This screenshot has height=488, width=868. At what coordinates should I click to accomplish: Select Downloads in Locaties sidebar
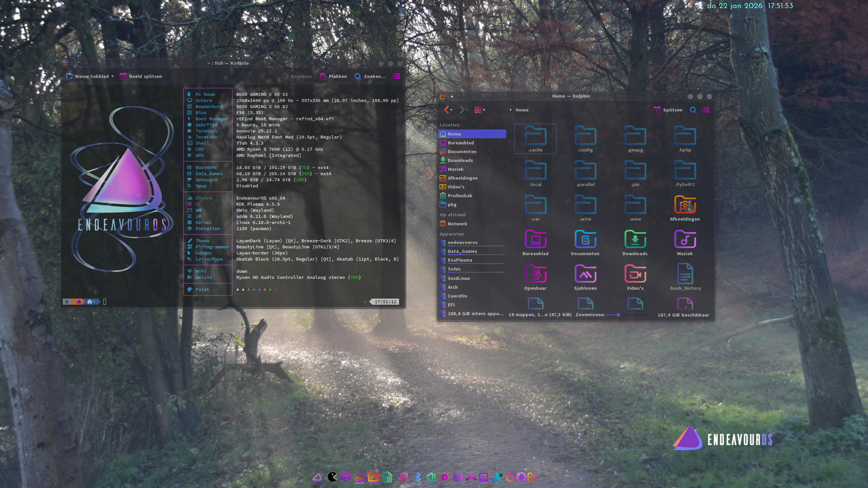tap(460, 160)
